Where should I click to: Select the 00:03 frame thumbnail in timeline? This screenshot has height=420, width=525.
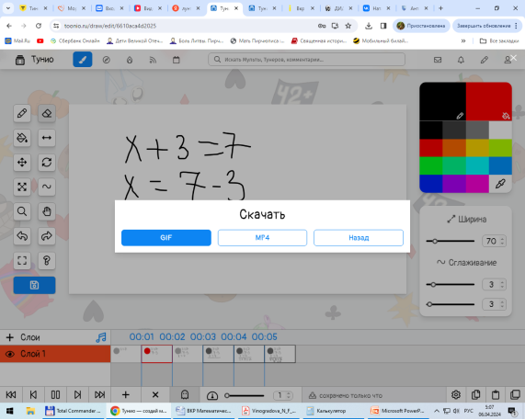point(188,354)
